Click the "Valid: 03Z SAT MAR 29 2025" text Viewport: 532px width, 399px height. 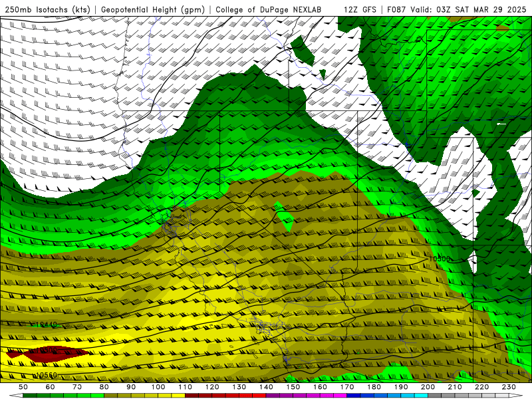[x=469, y=10]
